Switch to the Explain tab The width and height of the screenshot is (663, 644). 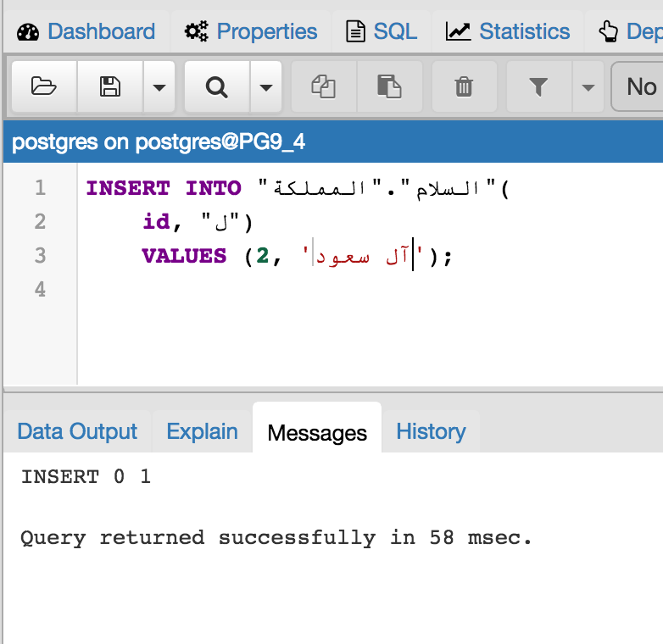click(202, 431)
